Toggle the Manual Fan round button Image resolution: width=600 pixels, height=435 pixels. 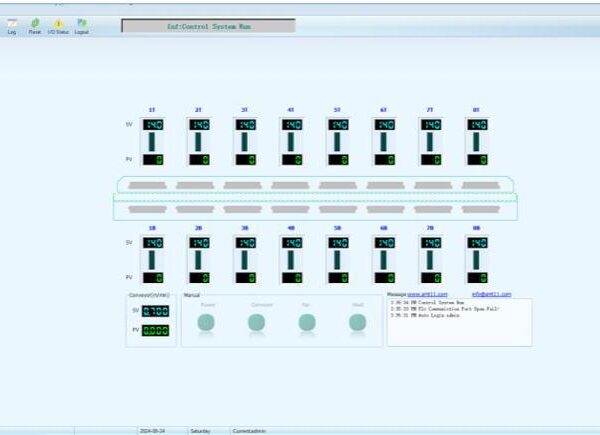point(307,323)
